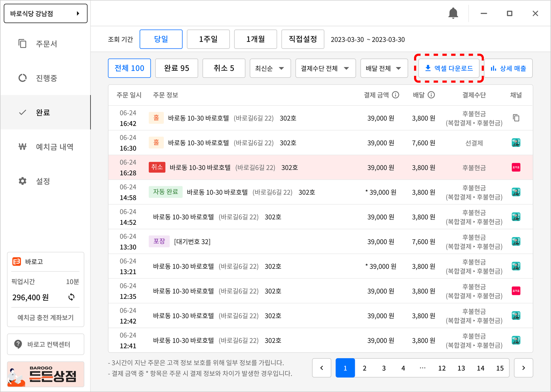Open 바로고 컨택센터 button

click(45, 344)
